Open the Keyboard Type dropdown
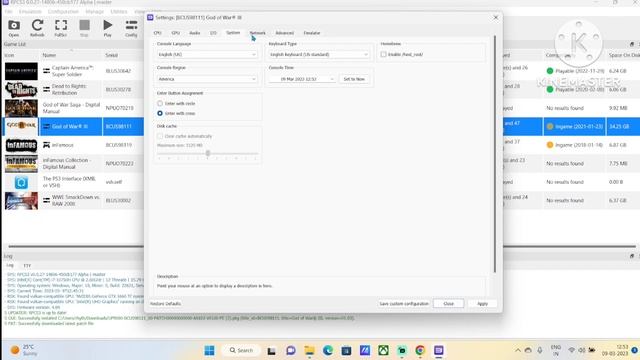Screen dimensions: 640x360 point(319,55)
